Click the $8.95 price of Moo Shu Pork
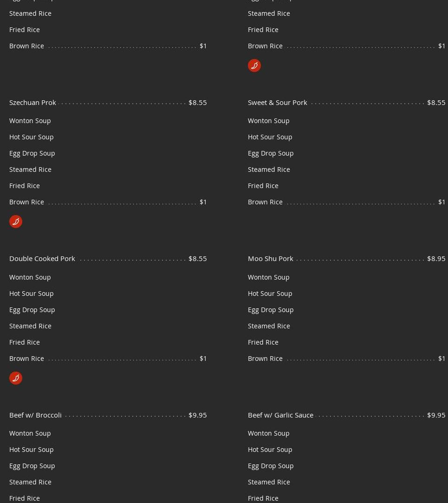Viewport: 448px width, 503px height. pyautogui.click(x=436, y=259)
